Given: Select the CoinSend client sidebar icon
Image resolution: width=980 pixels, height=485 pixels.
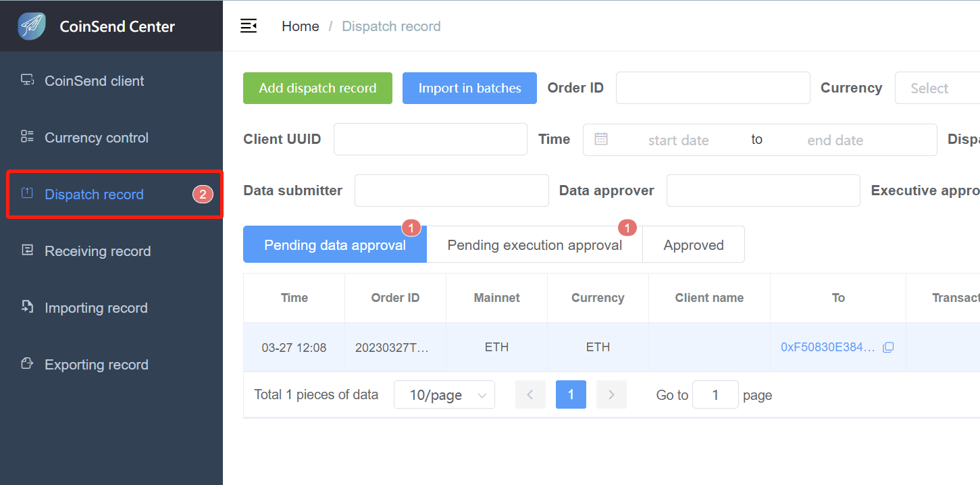Looking at the screenshot, I should (x=27, y=80).
